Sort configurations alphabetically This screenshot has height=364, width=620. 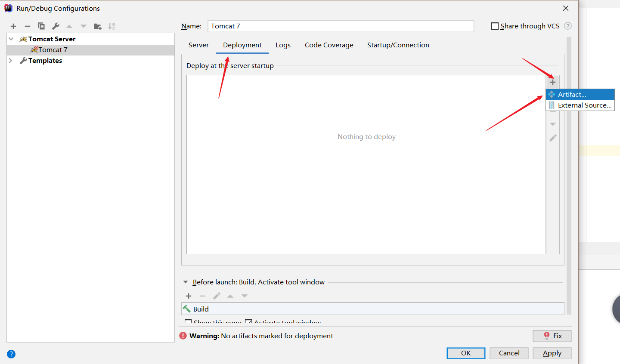click(x=112, y=26)
